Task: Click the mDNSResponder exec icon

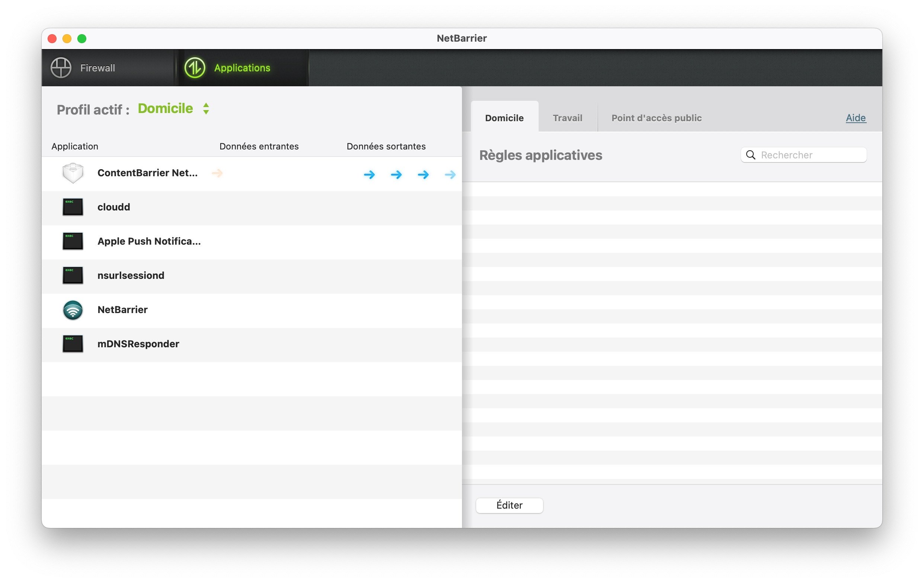Action: tap(73, 344)
